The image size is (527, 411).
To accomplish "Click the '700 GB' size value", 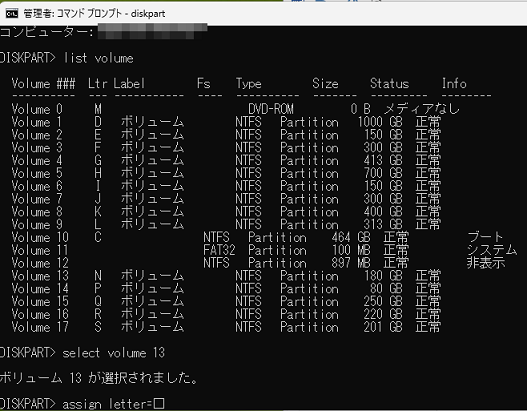I will pos(383,173).
